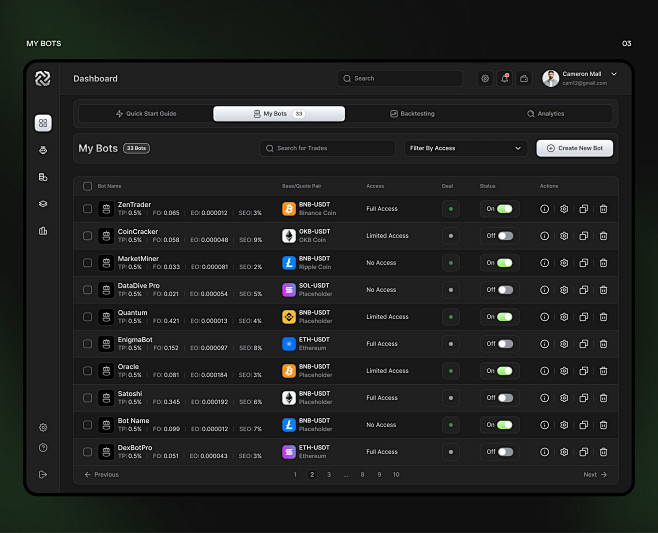
Task: Click the layers stack icon in sidebar
Action: coord(43,204)
